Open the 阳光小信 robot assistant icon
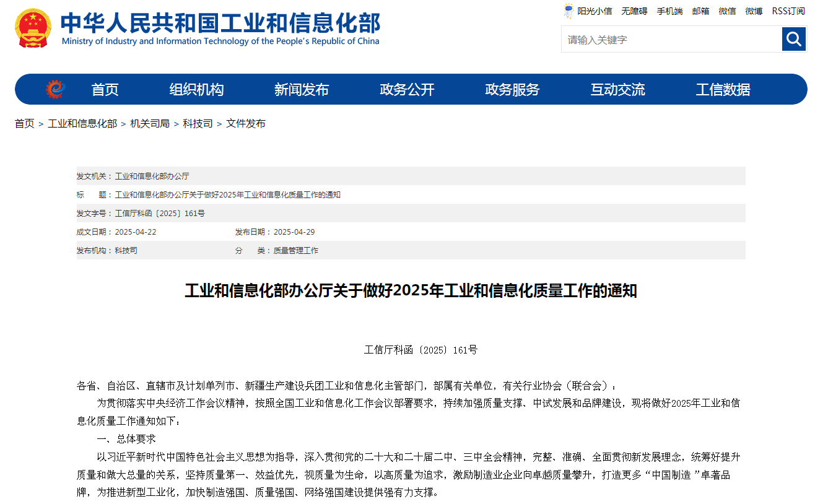 coord(569,11)
